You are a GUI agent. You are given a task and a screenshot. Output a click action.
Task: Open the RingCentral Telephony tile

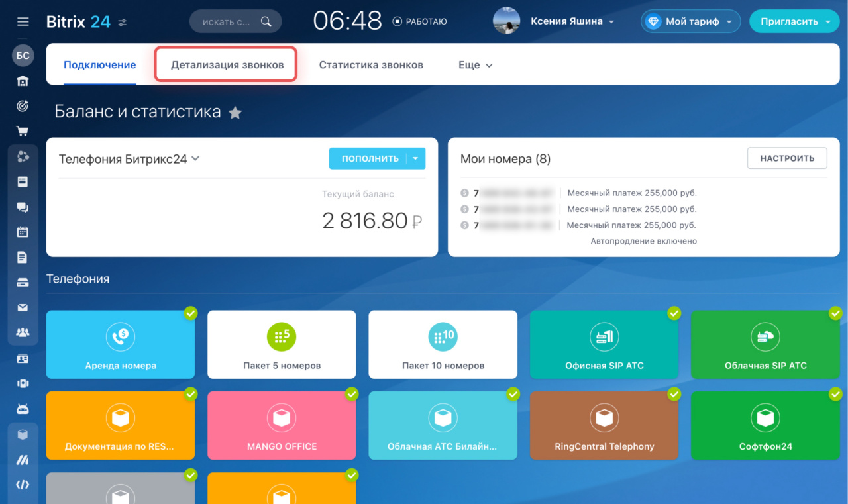[x=604, y=425]
